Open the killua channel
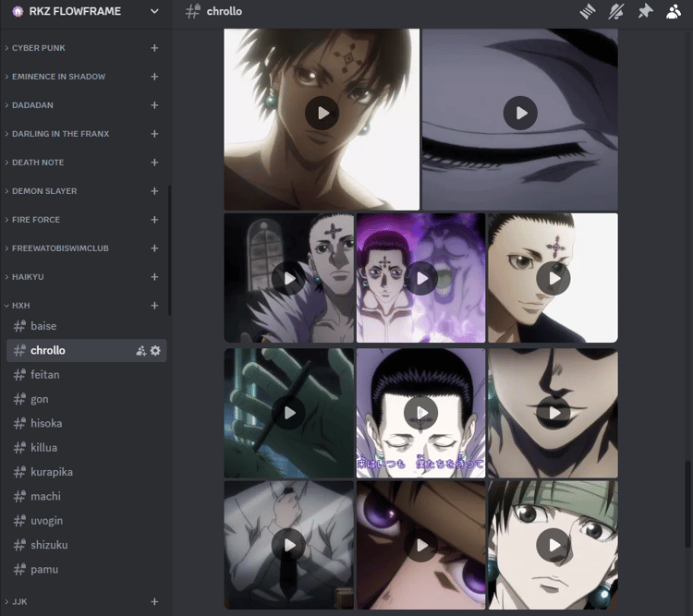 point(87,448)
